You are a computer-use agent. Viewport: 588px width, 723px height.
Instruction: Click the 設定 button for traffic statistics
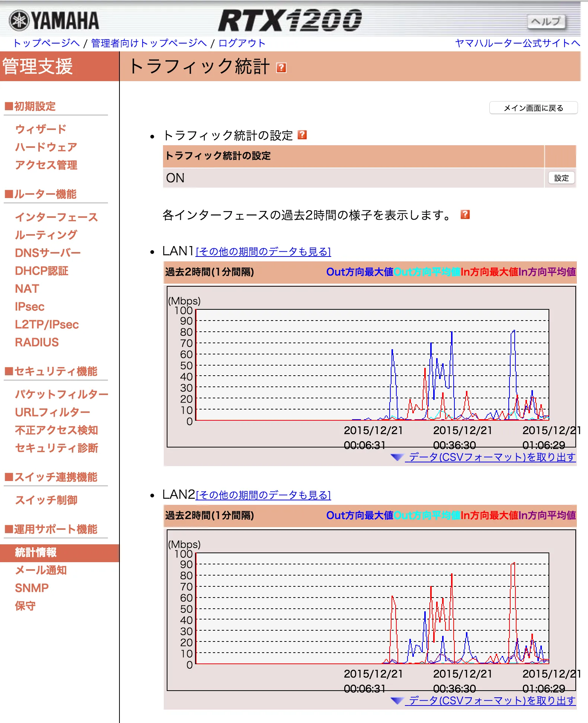point(561,178)
